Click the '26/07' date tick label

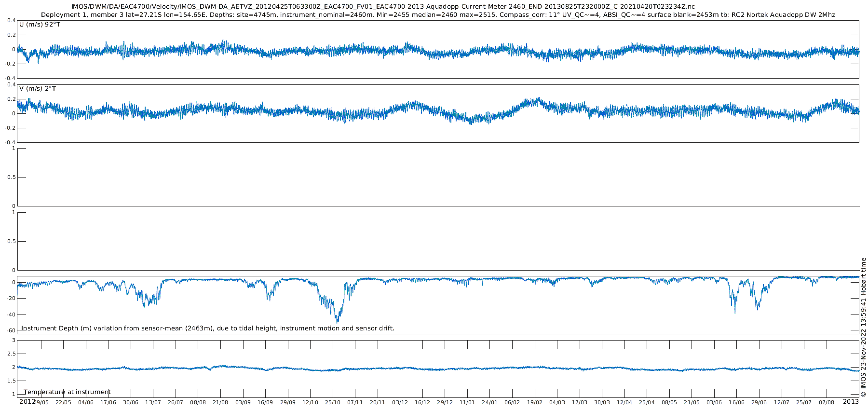pos(176,402)
